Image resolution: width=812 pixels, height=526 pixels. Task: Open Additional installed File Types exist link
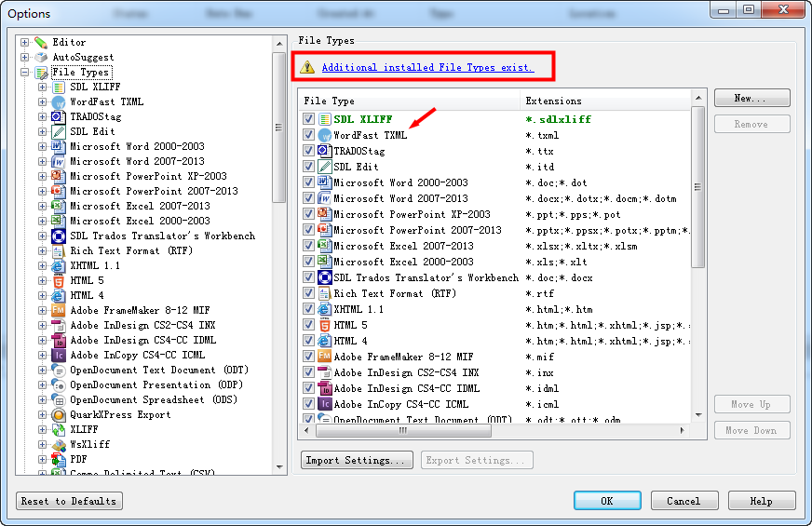427,67
